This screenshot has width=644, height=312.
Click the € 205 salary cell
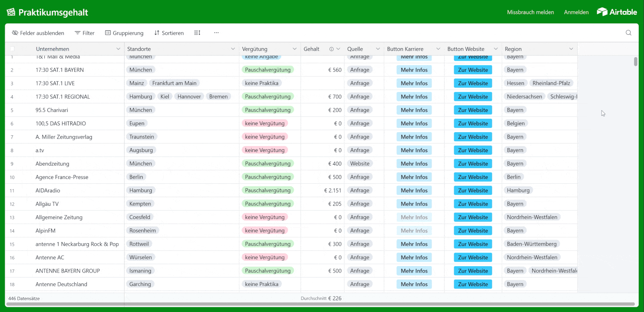pos(322,204)
